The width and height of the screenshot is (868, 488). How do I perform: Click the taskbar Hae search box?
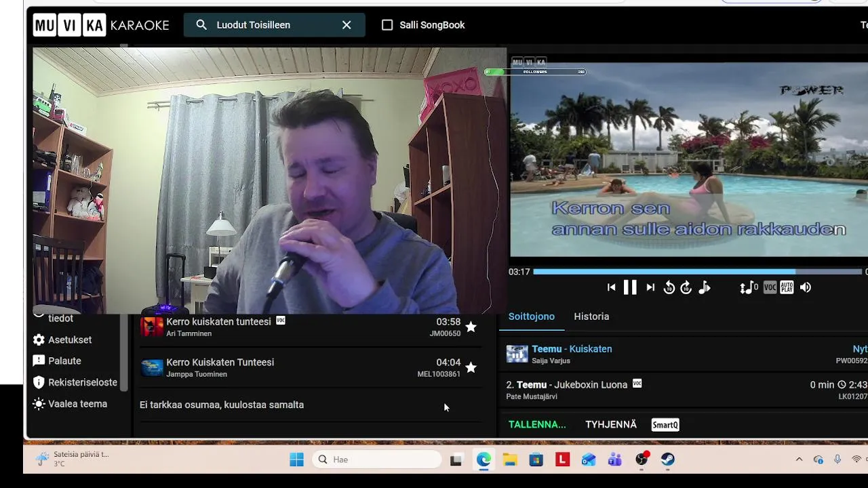pyautogui.click(x=377, y=460)
